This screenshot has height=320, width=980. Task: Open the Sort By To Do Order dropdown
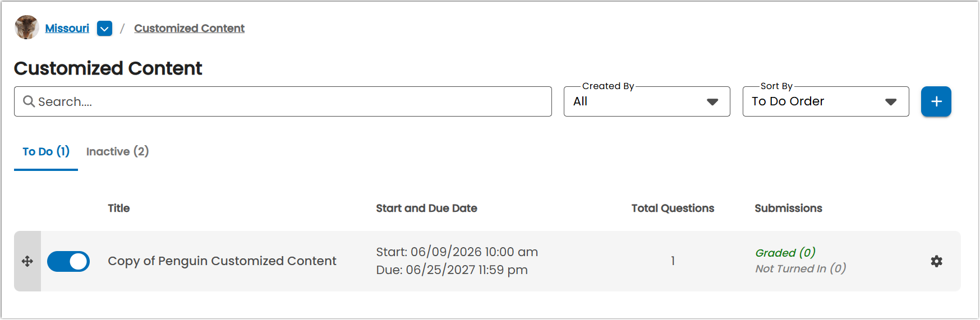tap(825, 101)
